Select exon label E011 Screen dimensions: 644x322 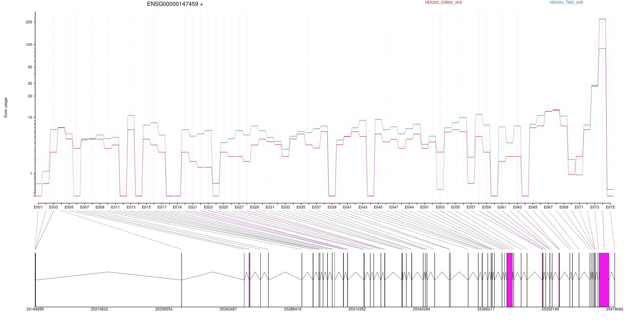(115, 207)
